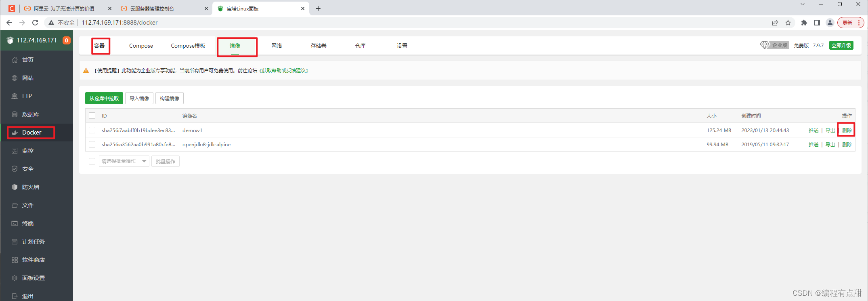
Task: Click the browser address bar URL
Action: pyautogui.click(x=120, y=23)
